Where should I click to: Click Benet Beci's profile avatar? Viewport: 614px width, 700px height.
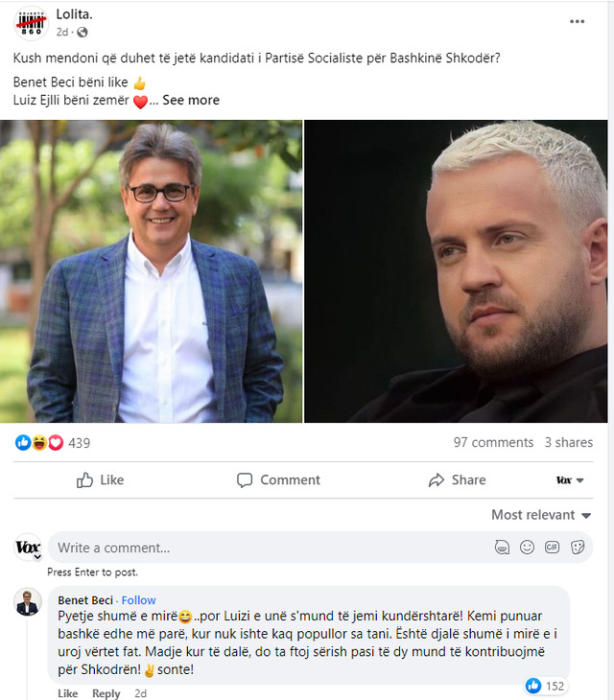click(x=28, y=602)
